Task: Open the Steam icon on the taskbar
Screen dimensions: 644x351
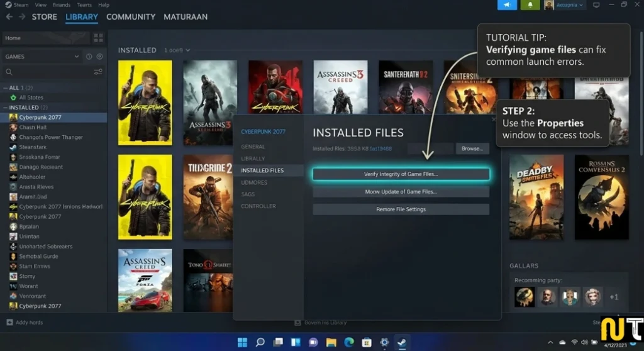Action: (x=402, y=342)
